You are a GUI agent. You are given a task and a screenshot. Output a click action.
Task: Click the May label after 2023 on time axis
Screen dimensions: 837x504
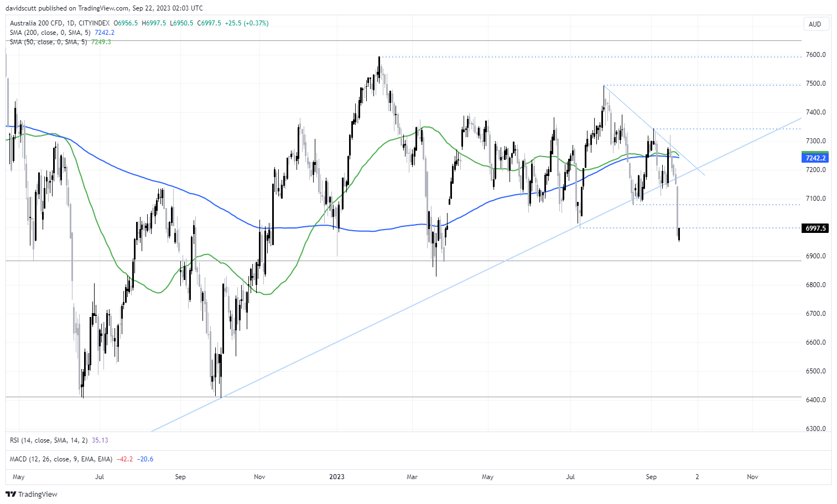487,477
